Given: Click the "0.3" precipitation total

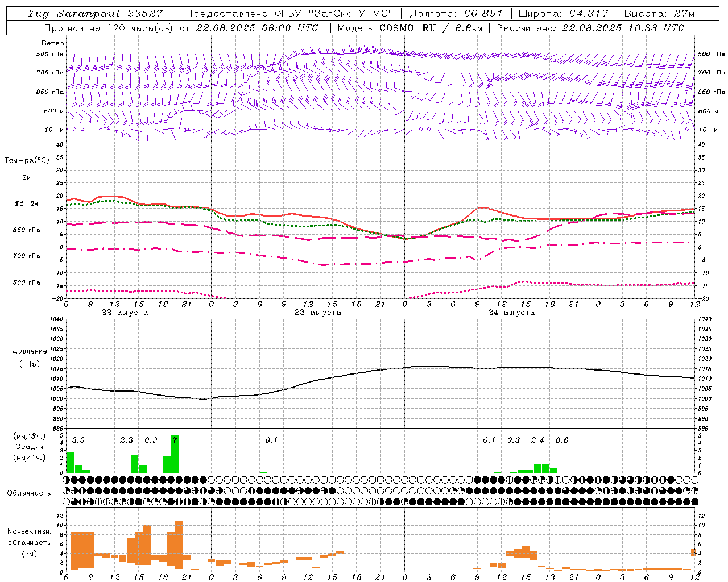Looking at the screenshot, I should click(514, 440).
